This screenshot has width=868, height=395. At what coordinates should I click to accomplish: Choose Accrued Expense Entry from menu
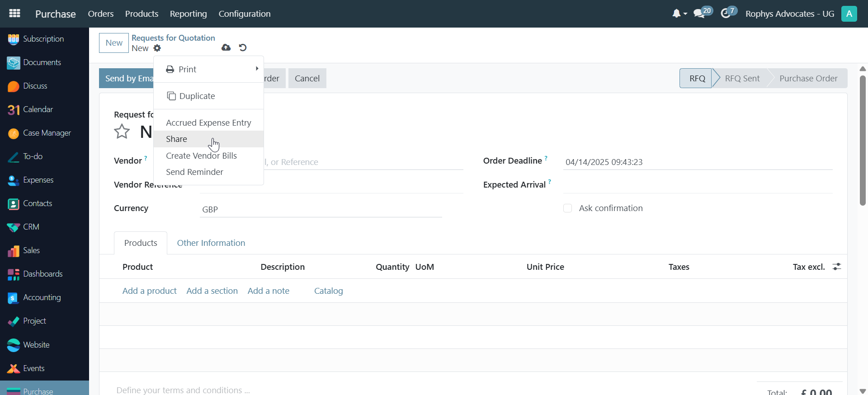tap(208, 122)
